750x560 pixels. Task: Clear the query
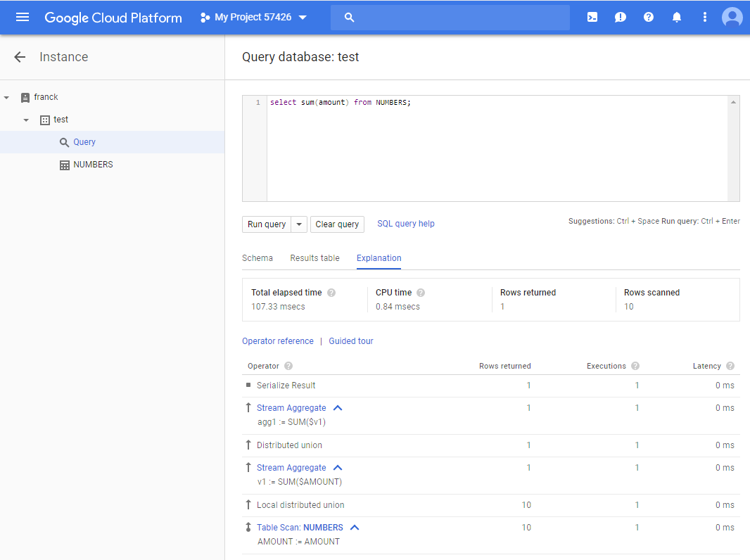[337, 224]
